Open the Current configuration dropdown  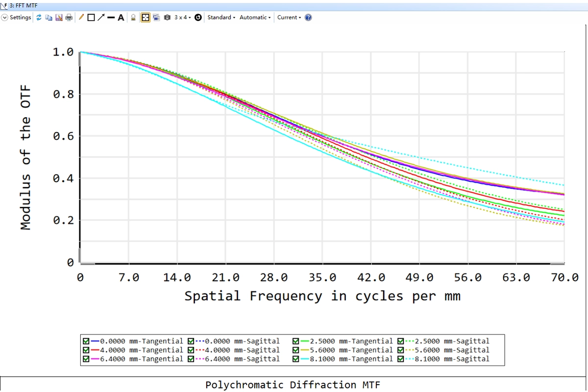289,17
